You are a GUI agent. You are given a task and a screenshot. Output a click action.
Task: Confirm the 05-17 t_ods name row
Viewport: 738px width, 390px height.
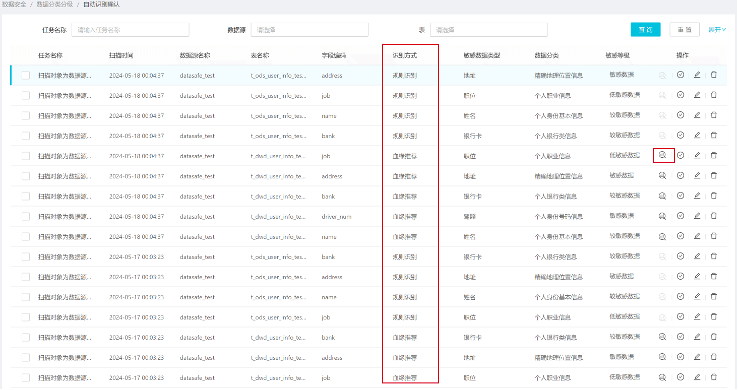point(681,296)
